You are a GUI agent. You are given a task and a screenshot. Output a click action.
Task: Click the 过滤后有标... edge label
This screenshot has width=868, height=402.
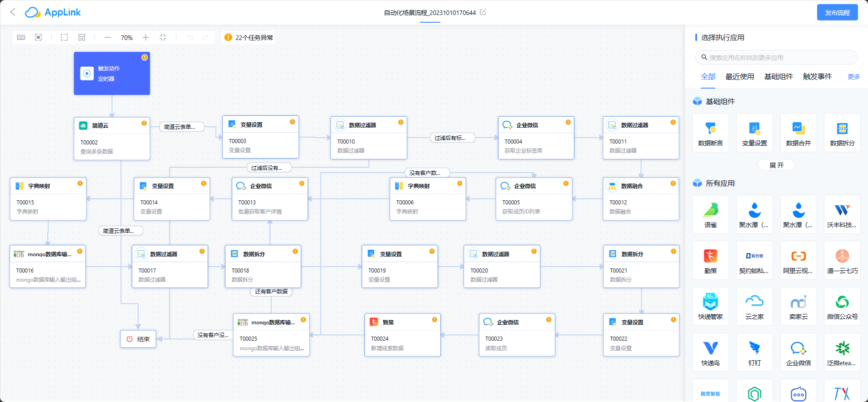[452, 138]
